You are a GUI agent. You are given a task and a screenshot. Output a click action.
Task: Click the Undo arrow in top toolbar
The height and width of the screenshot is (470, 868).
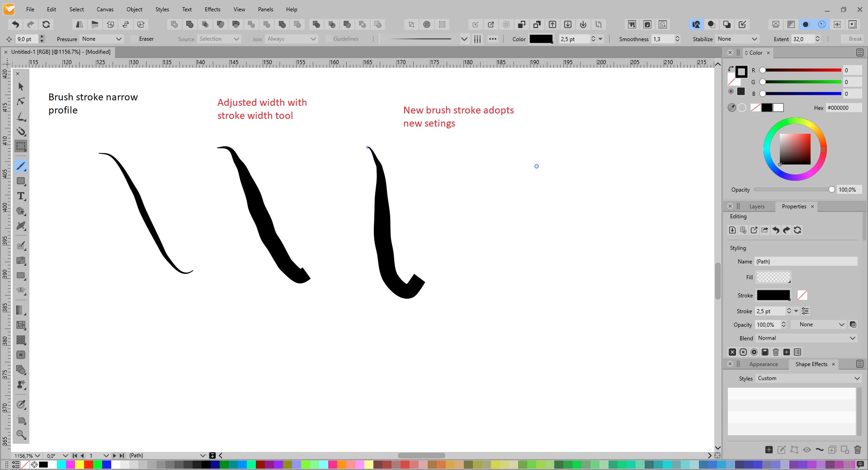[15, 24]
